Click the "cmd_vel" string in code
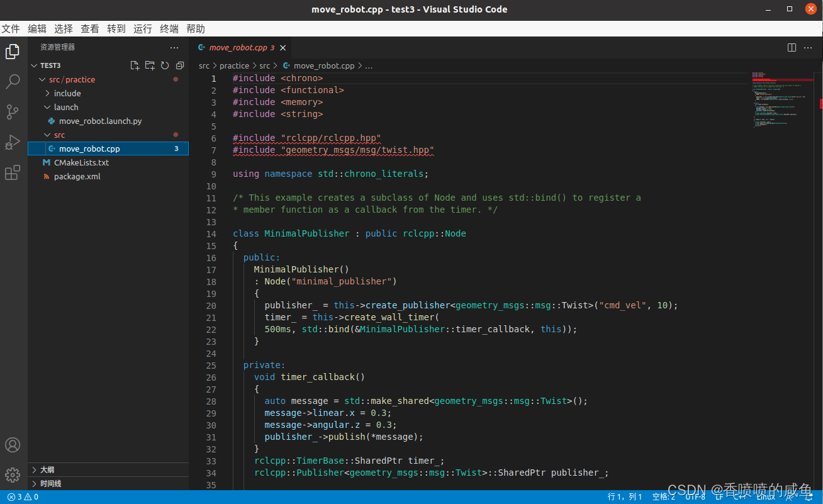Image resolution: width=823 pixels, height=504 pixels. click(x=623, y=305)
